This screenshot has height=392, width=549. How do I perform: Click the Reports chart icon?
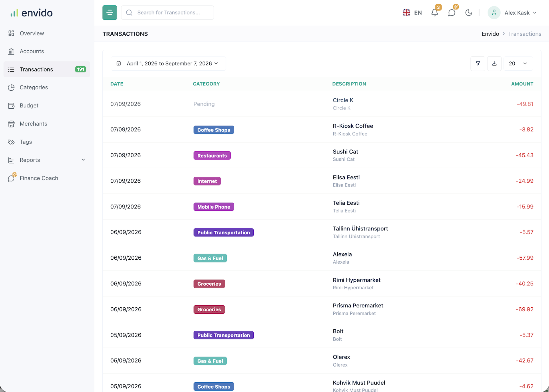(x=11, y=160)
